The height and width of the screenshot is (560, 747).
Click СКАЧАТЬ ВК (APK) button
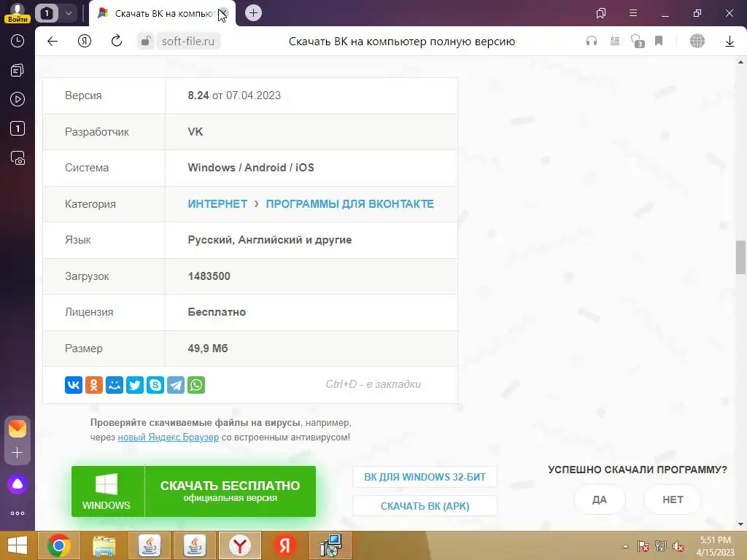click(x=425, y=506)
